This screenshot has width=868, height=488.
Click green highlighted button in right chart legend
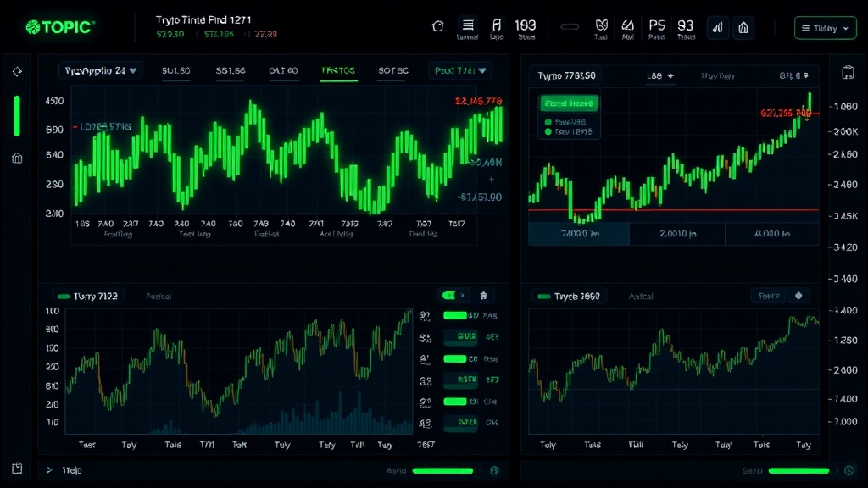point(569,103)
